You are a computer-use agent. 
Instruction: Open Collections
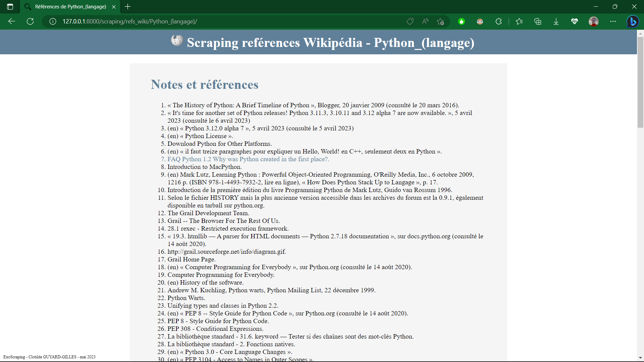(x=538, y=21)
